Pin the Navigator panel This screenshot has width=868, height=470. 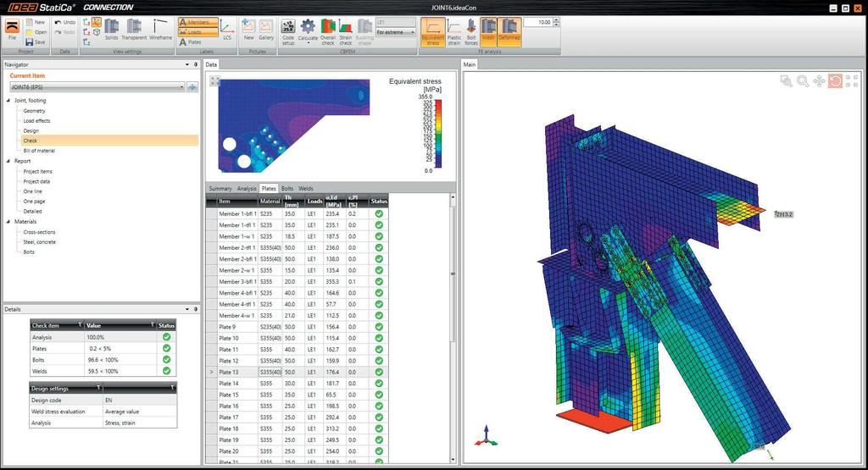coord(196,64)
